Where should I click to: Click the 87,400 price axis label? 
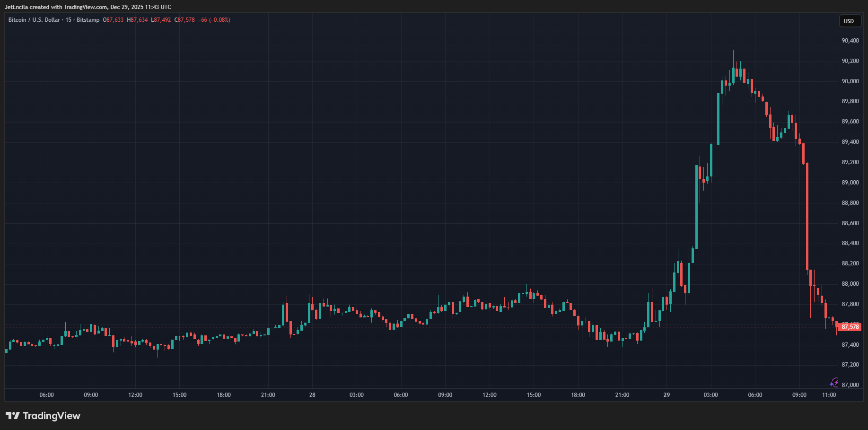coord(850,345)
